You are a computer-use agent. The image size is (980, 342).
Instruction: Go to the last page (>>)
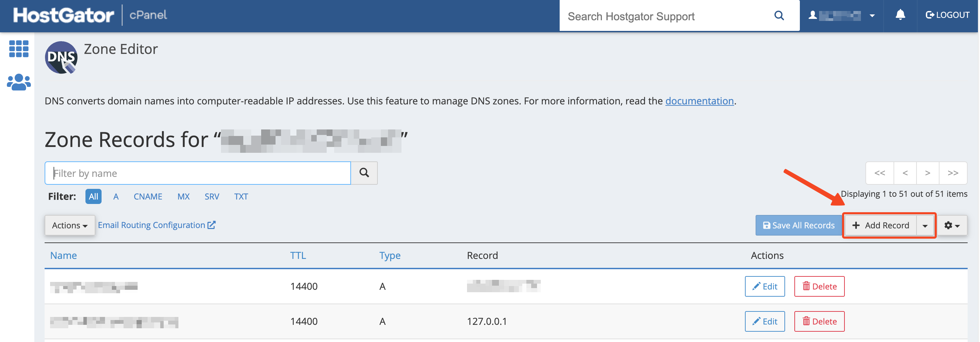point(953,173)
